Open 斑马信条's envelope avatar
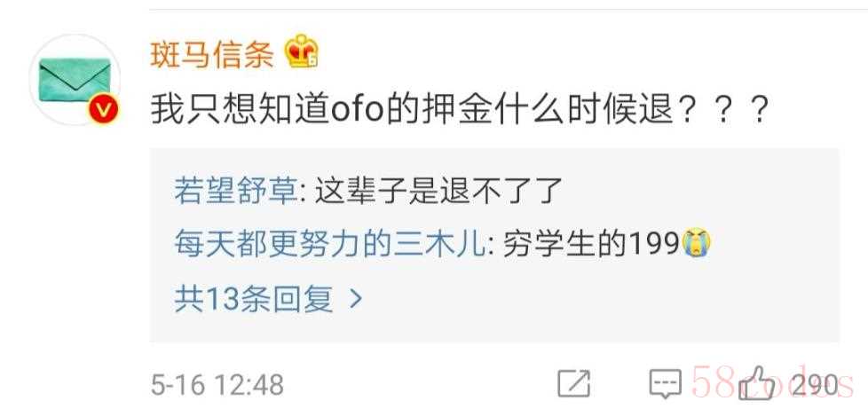Screen dimensions: 868x409 click(x=75, y=79)
